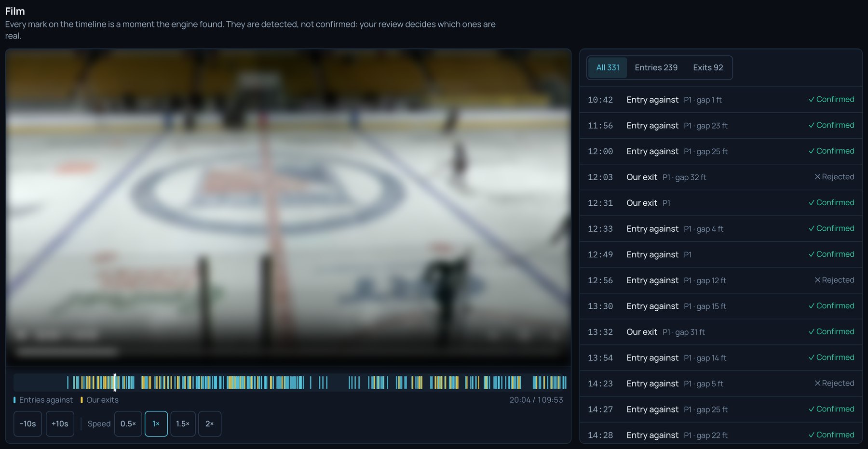Image resolution: width=868 pixels, height=449 pixels.
Task: Select the 13:30 Entry against event
Action: [721, 306]
